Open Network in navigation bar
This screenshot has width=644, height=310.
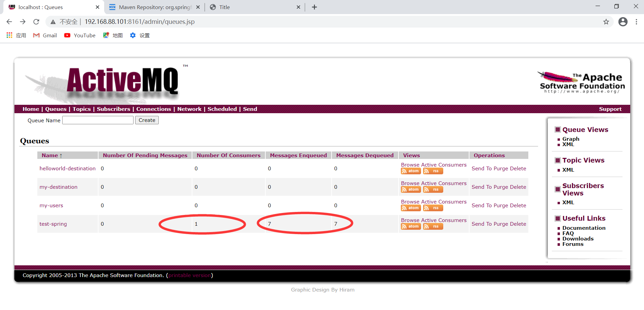click(x=189, y=109)
